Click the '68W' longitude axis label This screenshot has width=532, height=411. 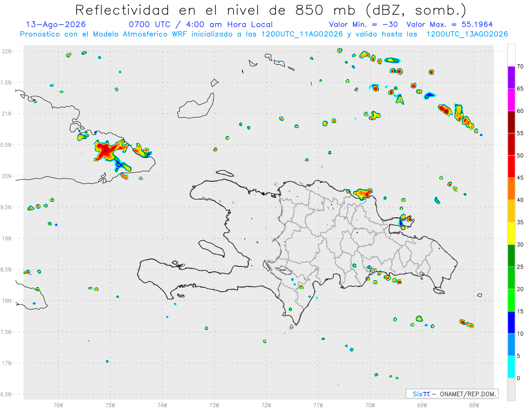474,405
